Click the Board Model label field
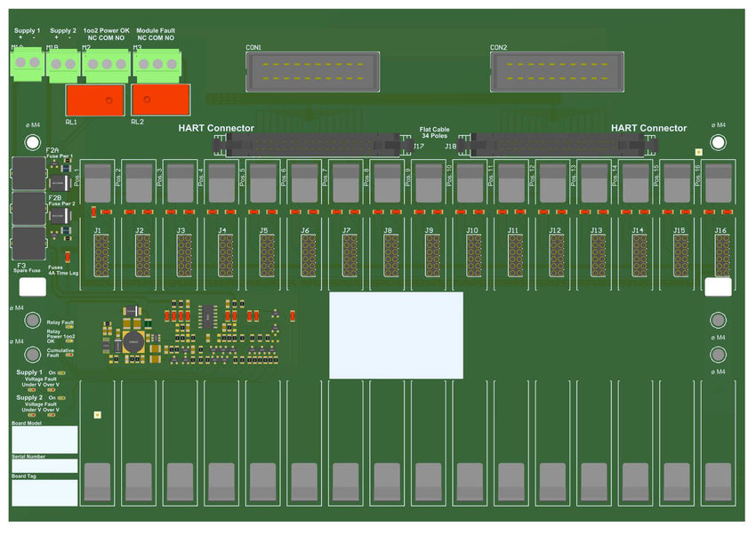 (44, 440)
